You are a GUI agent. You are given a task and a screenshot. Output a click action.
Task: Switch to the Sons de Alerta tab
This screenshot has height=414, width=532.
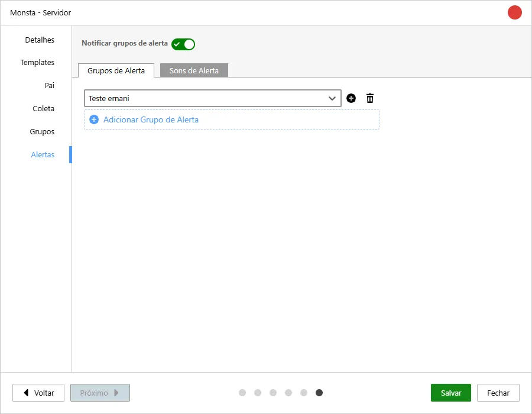point(194,70)
